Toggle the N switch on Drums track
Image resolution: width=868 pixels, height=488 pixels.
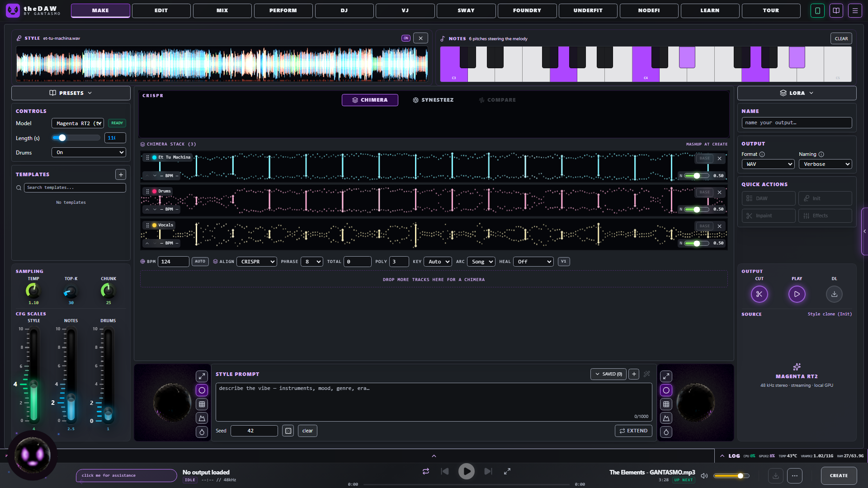(697, 210)
